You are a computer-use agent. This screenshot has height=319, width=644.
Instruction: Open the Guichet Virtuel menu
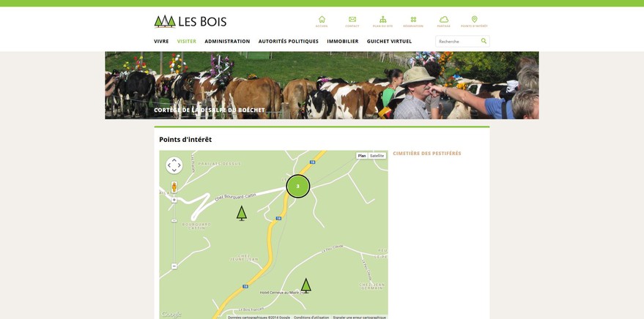pos(389,42)
